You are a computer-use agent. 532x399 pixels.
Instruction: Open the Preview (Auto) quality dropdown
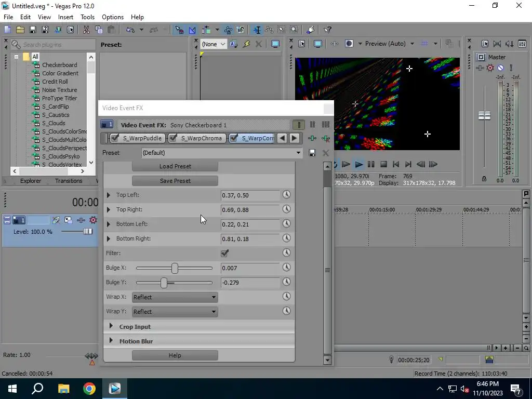(x=412, y=44)
